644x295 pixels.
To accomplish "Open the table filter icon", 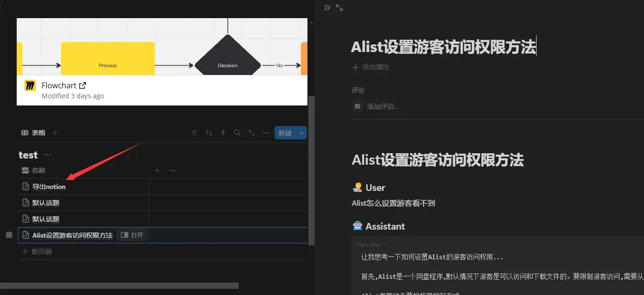I will [194, 133].
